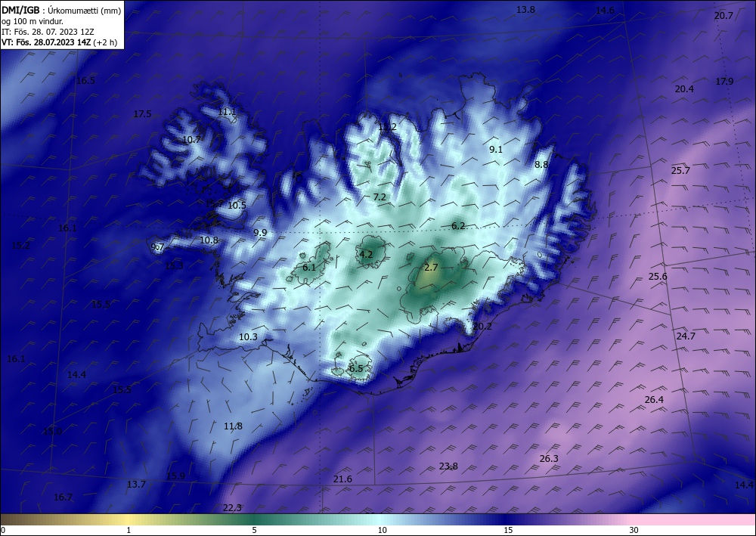Click the 'DMI/IGB : Úrkomumætti (mm)' title line
The width and height of the screenshot is (756, 536).
(61, 10)
